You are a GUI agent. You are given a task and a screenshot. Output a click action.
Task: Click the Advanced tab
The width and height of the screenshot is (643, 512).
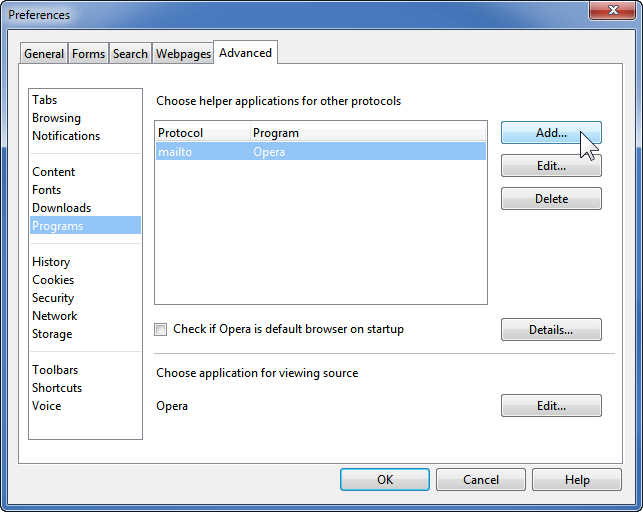click(x=245, y=53)
